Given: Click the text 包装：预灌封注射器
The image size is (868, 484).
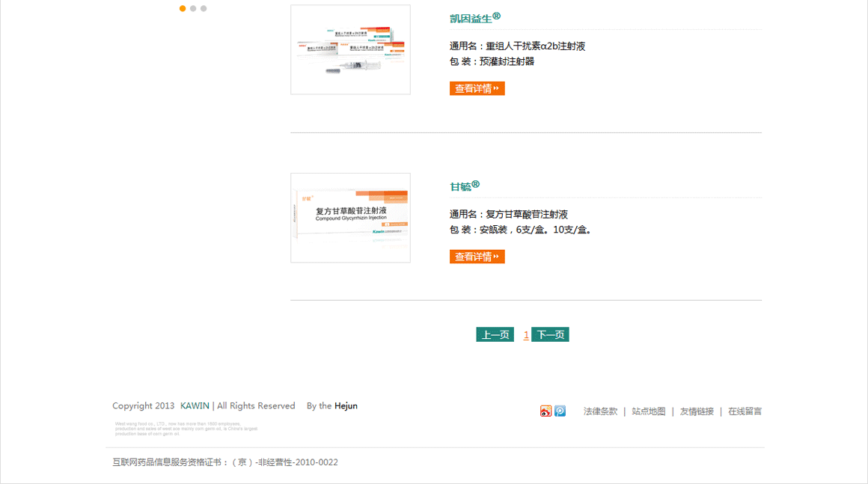Looking at the screenshot, I should [492, 61].
